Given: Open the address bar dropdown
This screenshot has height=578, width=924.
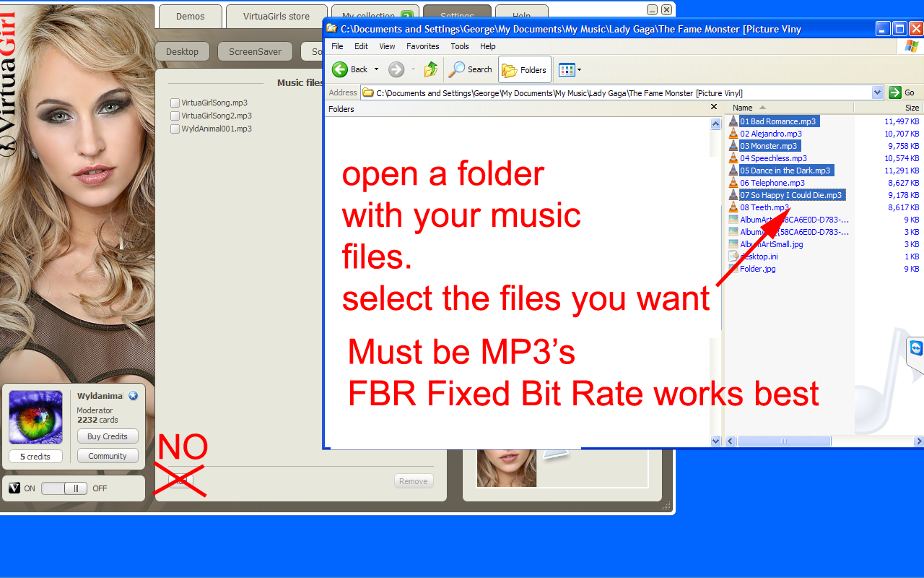Looking at the screenshot, I should coord(878,92).
